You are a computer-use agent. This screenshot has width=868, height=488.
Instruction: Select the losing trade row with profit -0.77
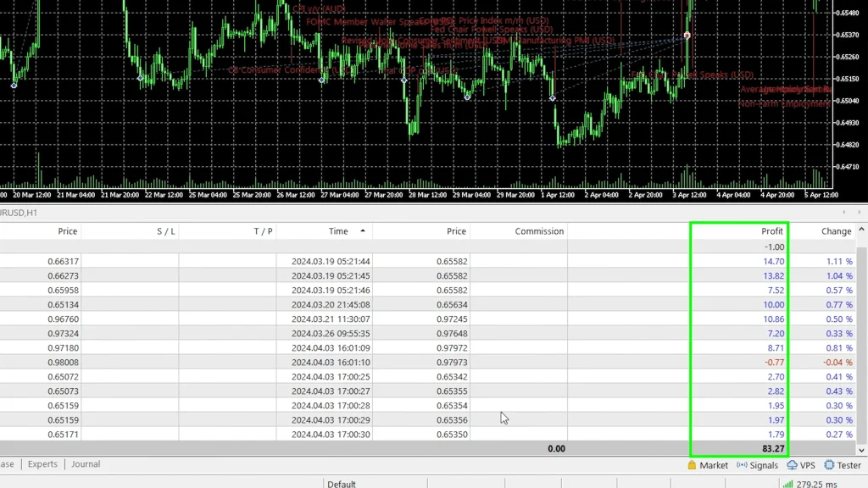coord(424,363)
